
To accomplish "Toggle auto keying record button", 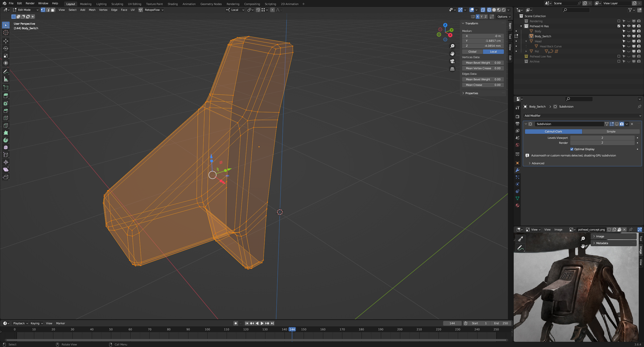I will click(235, 323).
